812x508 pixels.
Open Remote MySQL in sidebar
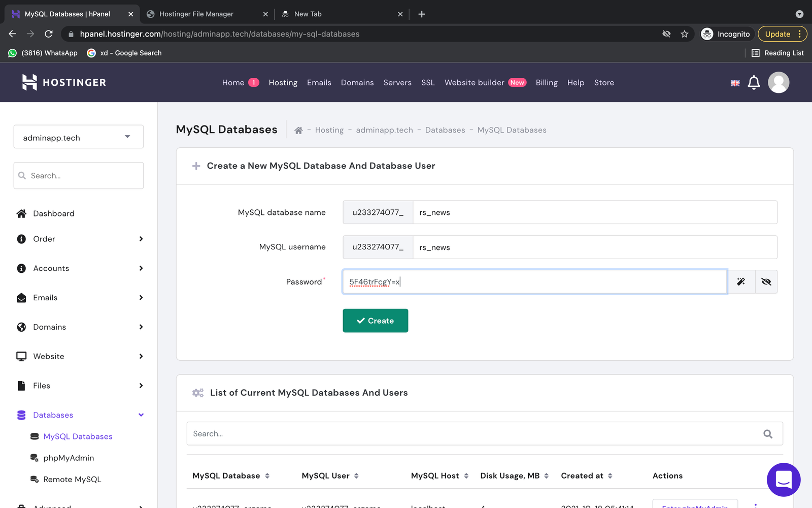pyautogui.click(x=72, y=480)
